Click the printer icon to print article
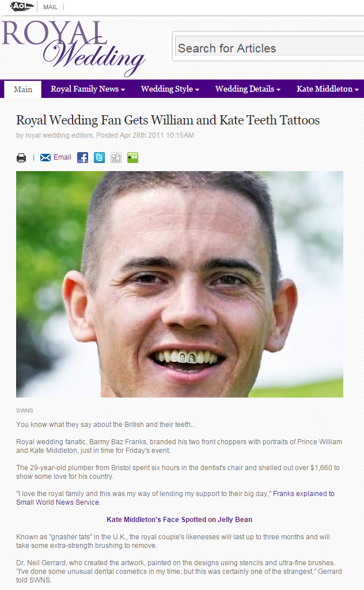Screen dimensions: 364x590 point(21,158)
